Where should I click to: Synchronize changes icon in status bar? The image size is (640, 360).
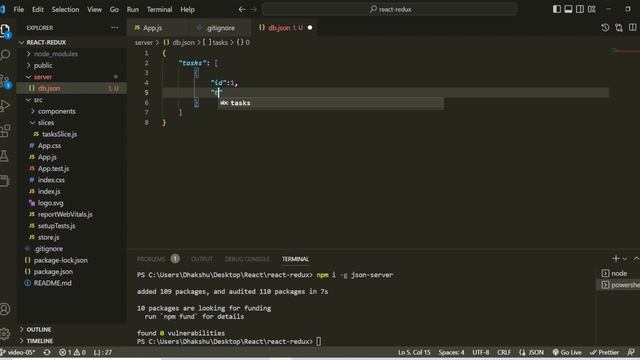tap(47, 352)
